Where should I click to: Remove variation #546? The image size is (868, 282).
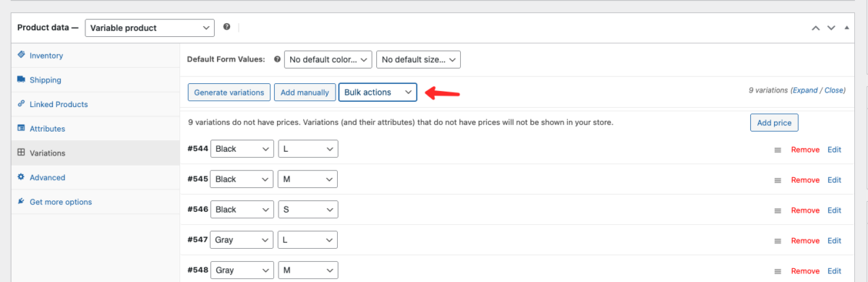tap(805, 210)
